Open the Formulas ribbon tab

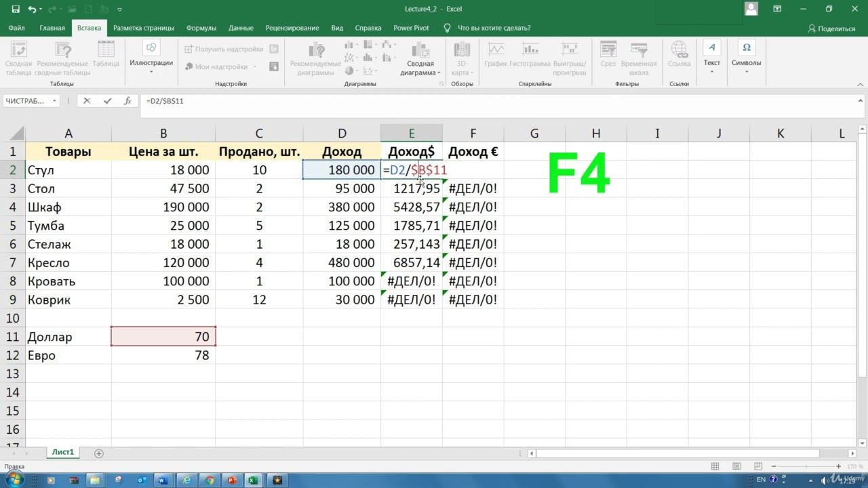201,28
